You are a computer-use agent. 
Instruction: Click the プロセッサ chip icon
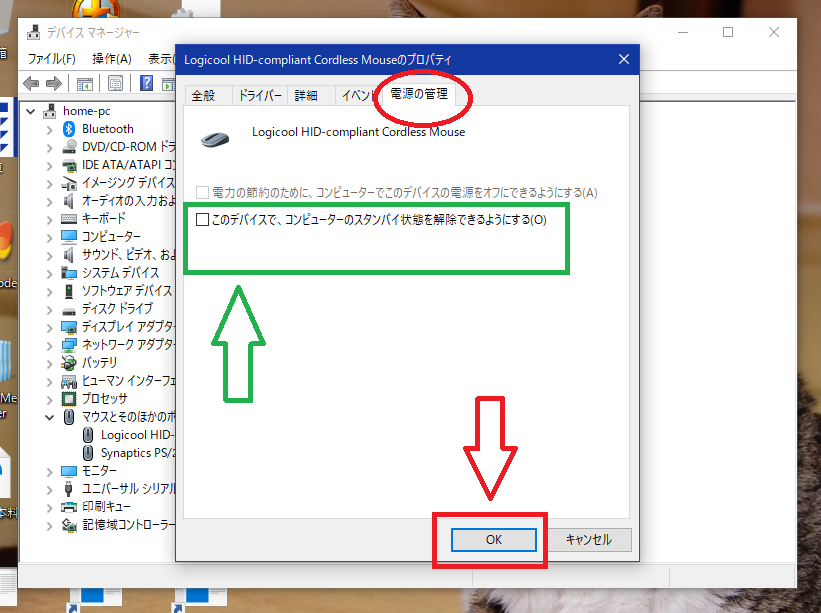(x=69, y=398)
